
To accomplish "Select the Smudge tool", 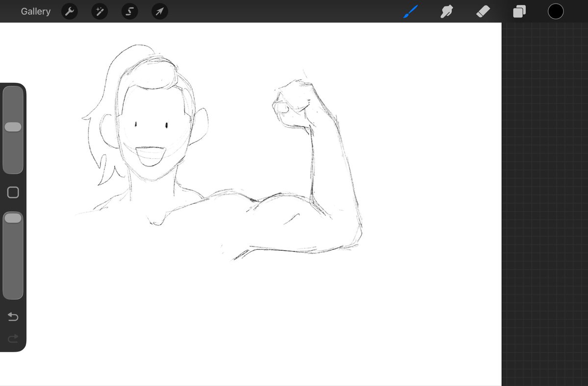I will [x=446, y=11].
